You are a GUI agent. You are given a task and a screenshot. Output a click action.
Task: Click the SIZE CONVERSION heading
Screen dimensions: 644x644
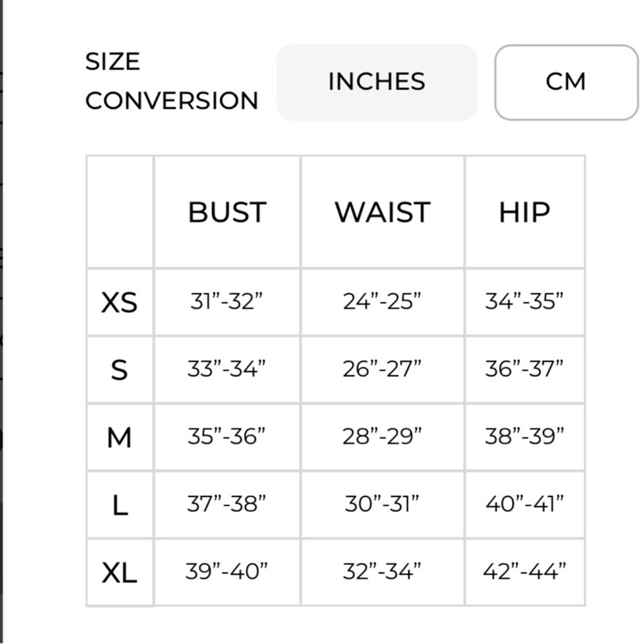[172, 81]
